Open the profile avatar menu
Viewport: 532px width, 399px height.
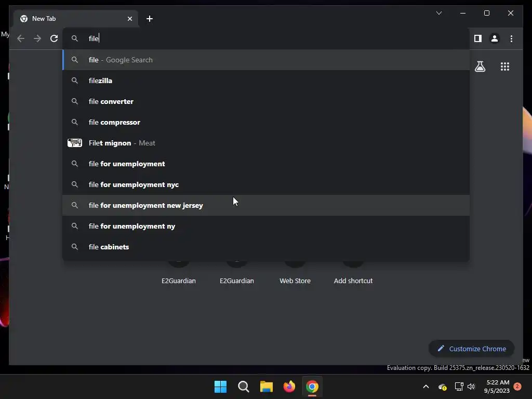point(495,38)
